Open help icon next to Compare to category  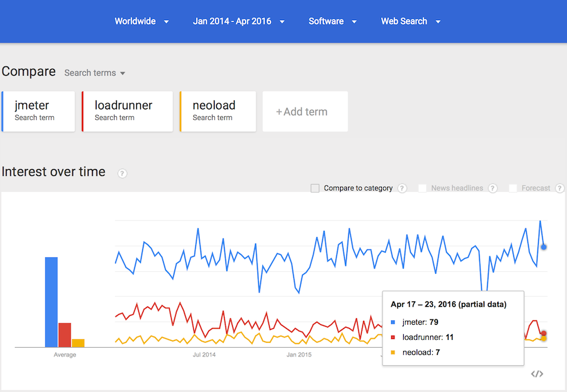(x=402, y=189)
